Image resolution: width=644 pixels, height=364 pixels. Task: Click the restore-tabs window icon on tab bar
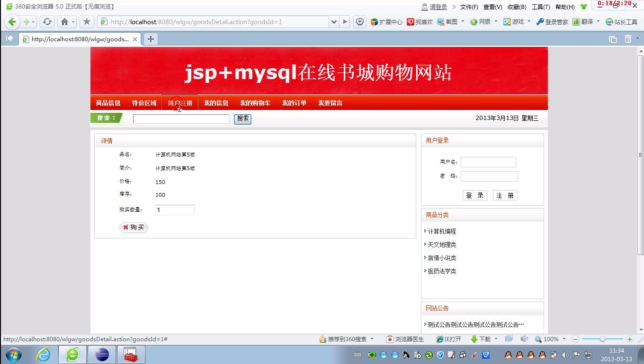613,39
